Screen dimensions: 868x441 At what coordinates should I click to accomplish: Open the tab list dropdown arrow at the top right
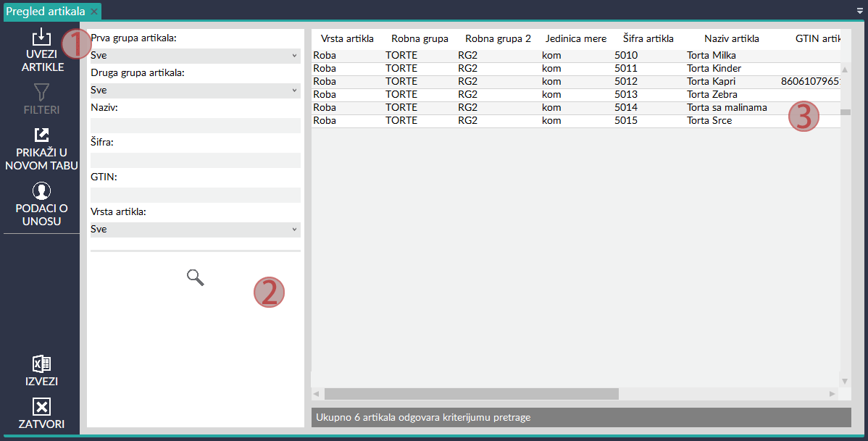860,11
